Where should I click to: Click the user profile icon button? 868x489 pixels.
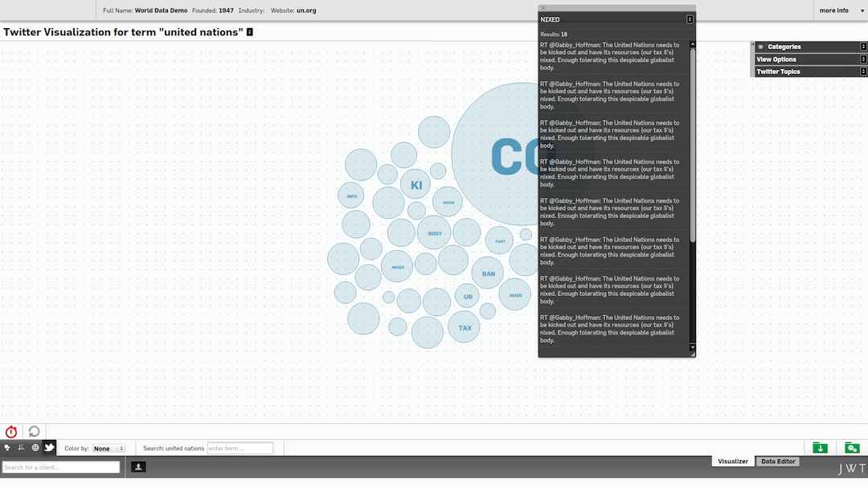click(138, 466)
